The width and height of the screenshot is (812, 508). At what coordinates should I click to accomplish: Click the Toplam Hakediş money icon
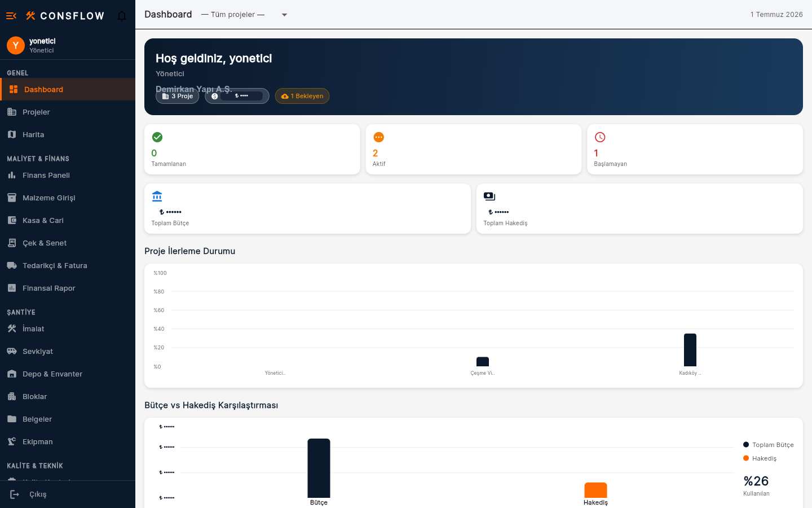click(489, 196)
